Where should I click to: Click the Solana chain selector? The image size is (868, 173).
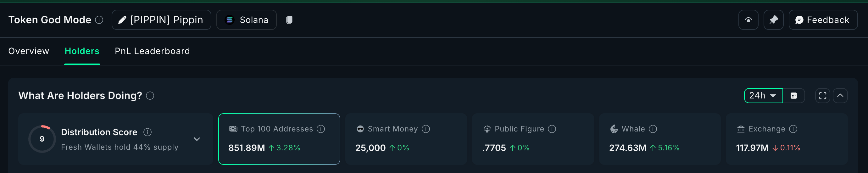coord(246,20)
